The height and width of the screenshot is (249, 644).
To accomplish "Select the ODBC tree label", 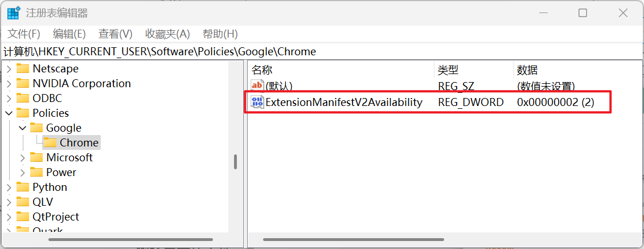I will tap(47, 98).
